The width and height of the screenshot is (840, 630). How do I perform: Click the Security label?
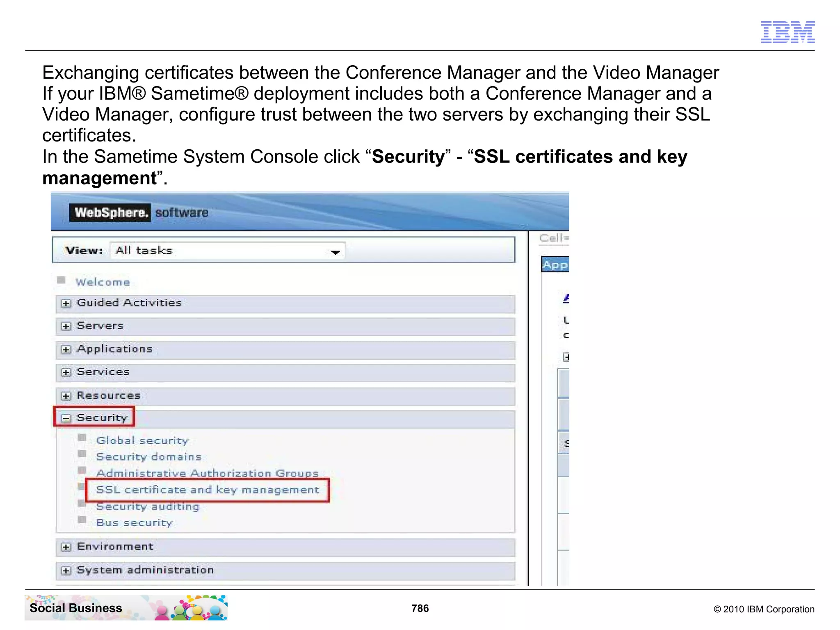(x=102, y=418)
